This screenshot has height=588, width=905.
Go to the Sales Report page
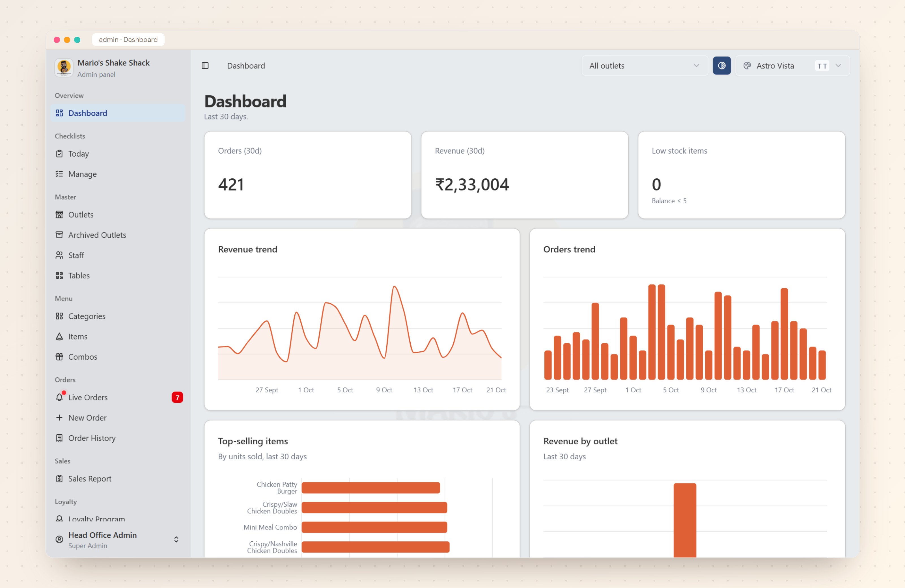[x=117, y=479]
